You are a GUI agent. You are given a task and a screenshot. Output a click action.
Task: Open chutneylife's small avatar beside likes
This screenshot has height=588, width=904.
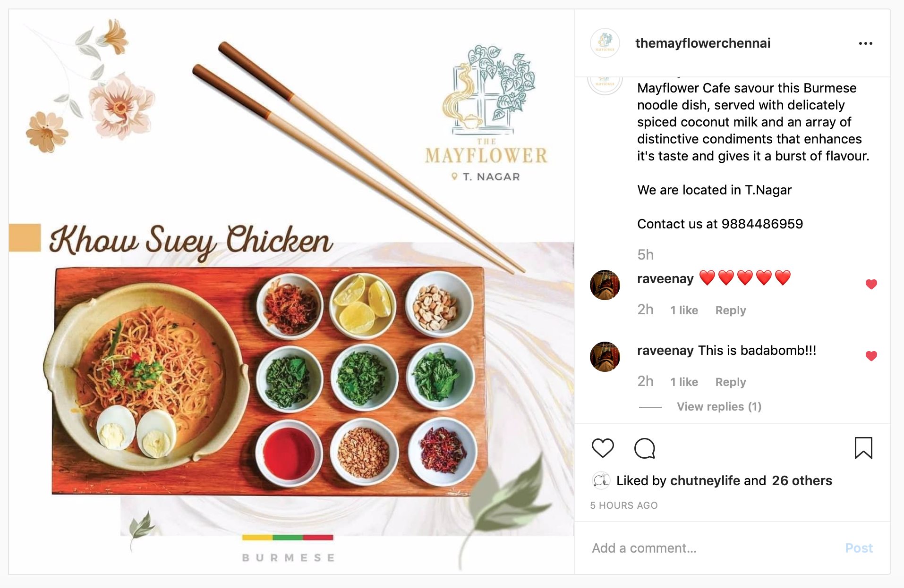coord(601,480)
